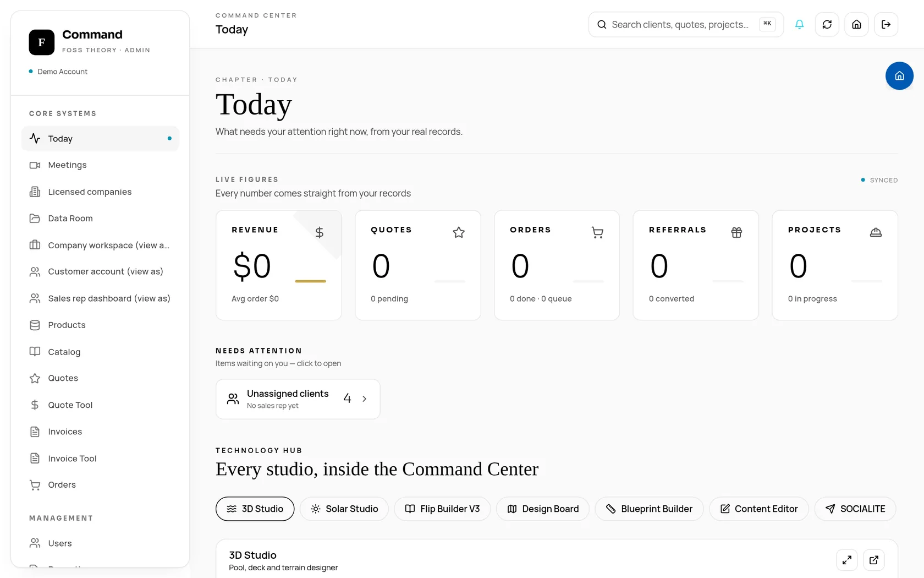Viewport: 924px width, 578px height.
Task: Select the 3D Studio tab
Action: [x=255, y=509]
